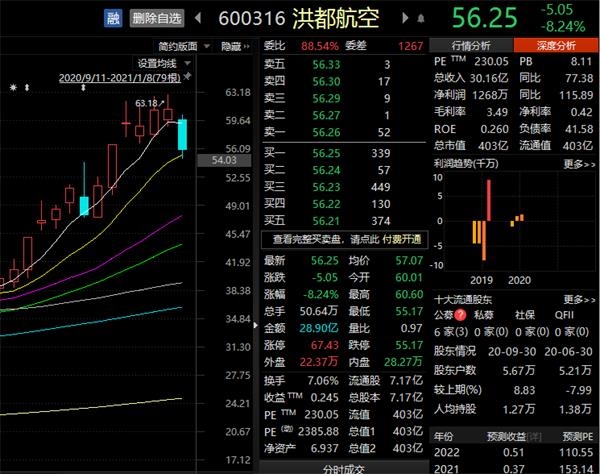
Task: Click the 删除自选 button
Action: click(157, 18)
